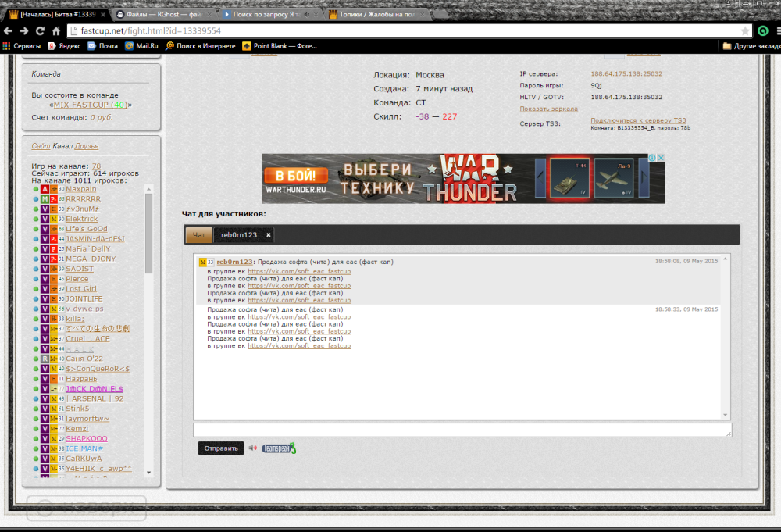This screenshot has width=781, height=532.
Task: Go back with the browser back arrow
Action: click(x=8, y=31)
